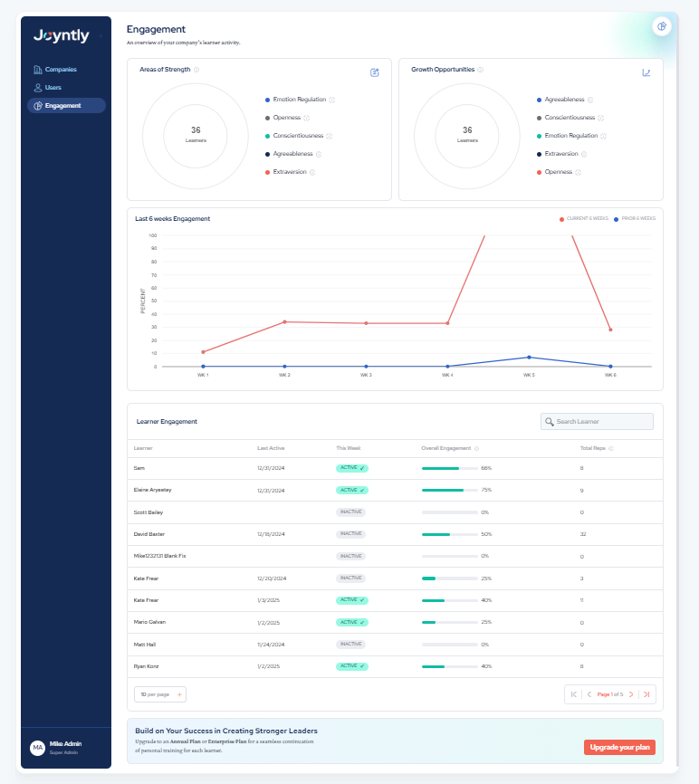Click the MA avatar for Mike Admin
The width and height of the screenshot is (699, 784).
tap(37, 747)
